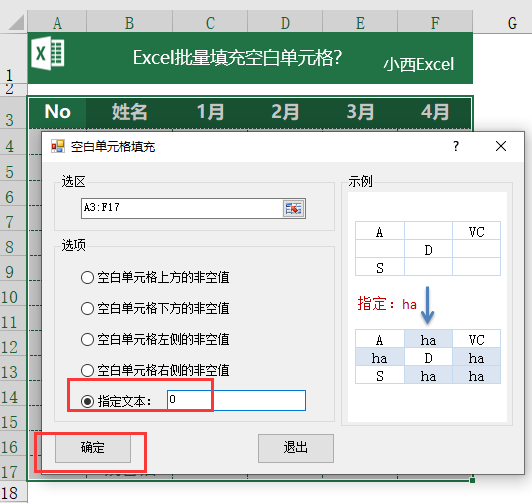Image resolution: width=532 pixels, height=503 pixels.
Task: Select column C header
Action: pos(210,22)
